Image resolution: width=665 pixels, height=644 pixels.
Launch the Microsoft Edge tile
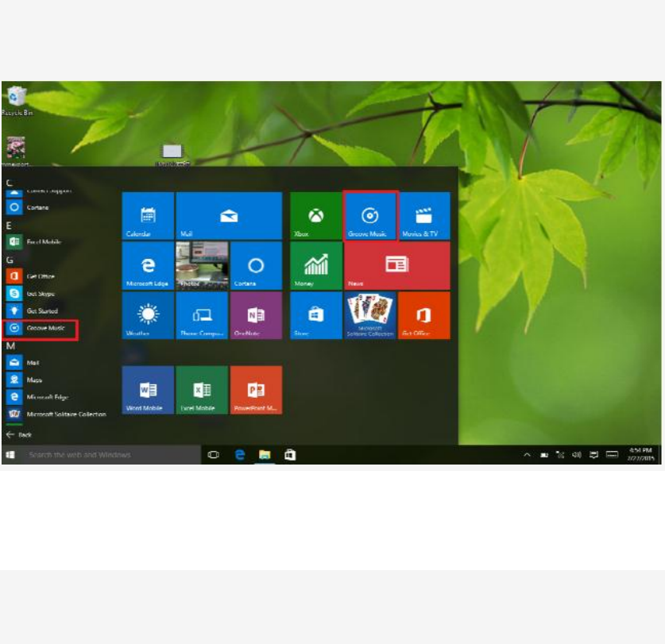click(148, 266)
